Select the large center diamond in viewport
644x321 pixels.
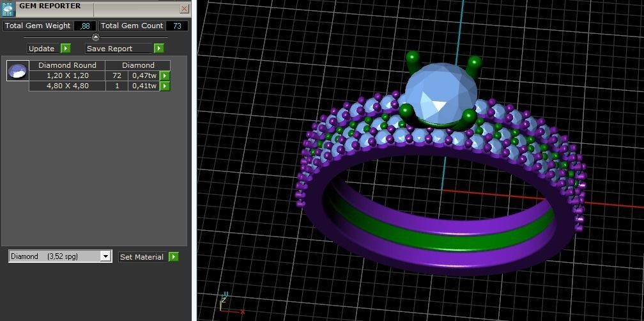(441, 93)
